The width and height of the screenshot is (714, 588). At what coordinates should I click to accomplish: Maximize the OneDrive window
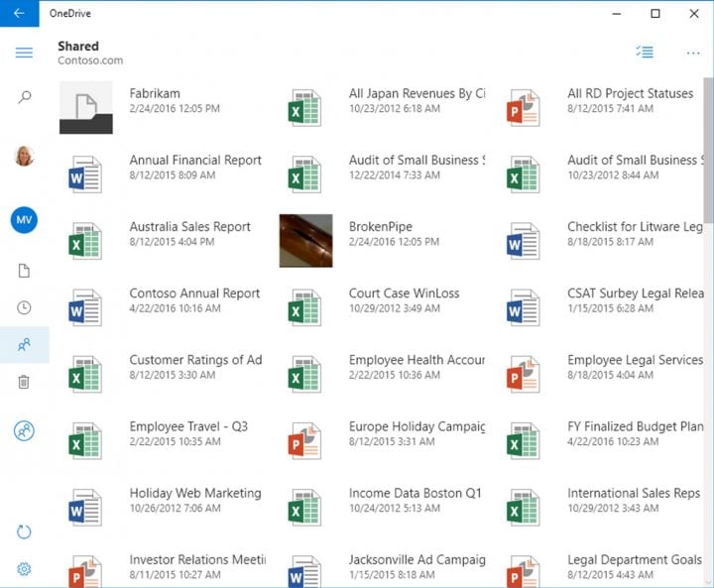[654, 14]
